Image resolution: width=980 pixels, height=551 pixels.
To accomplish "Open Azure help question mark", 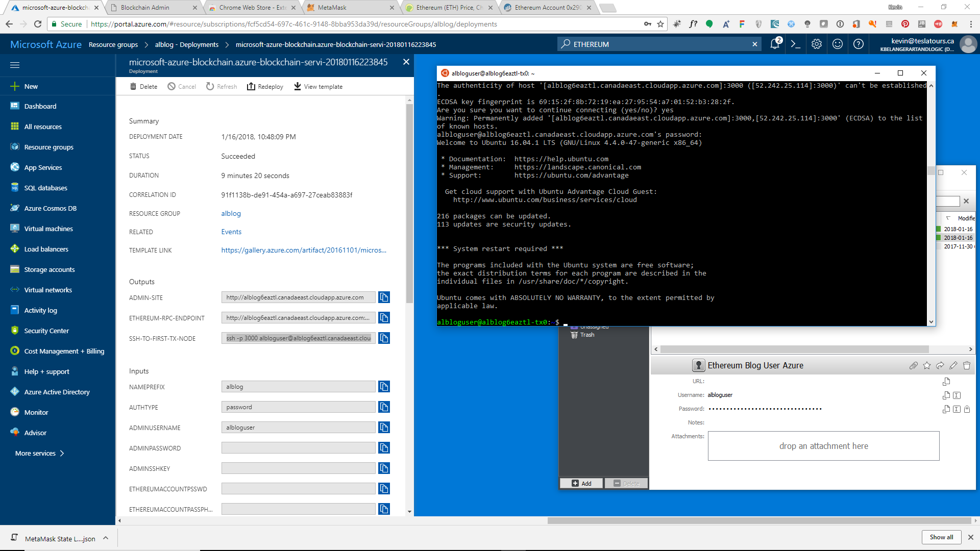I will click(859, 44).
